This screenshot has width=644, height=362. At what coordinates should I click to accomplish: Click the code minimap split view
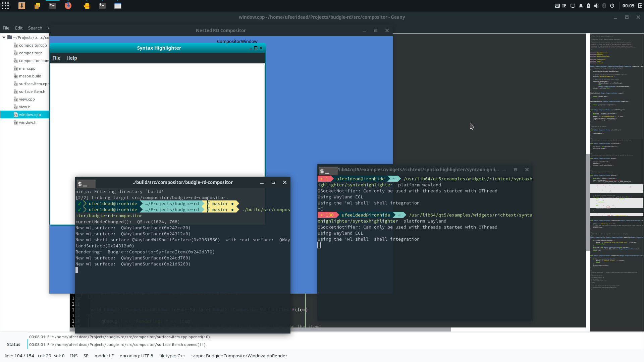(x=617, y=182)
